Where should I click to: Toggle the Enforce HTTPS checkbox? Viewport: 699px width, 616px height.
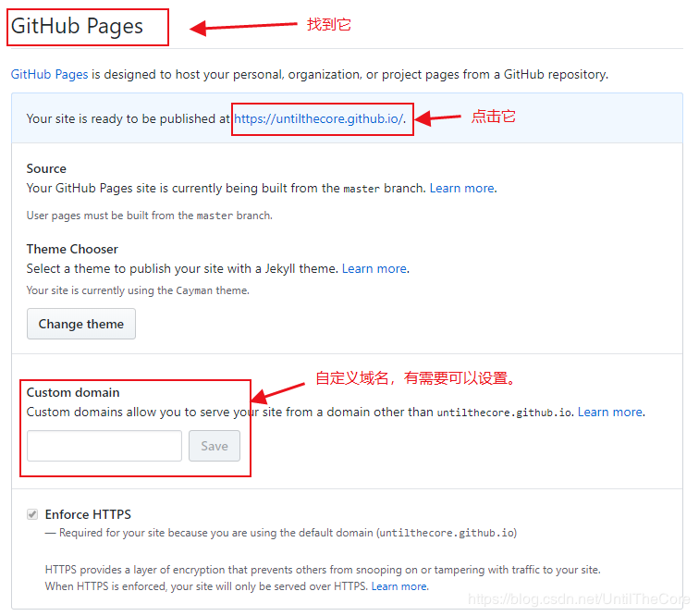coord(32,514)
